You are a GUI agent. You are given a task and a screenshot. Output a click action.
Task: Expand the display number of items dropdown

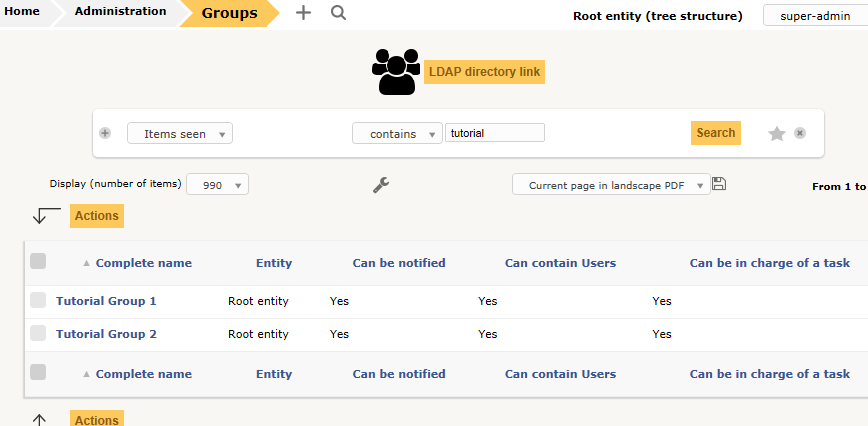[217, 185]
